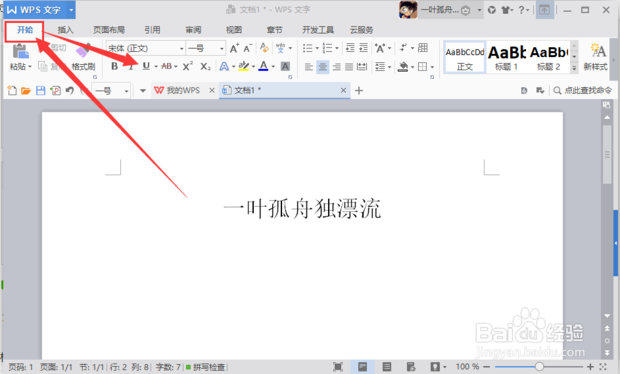Apply subscript X₂ formatting
This screenshot has height=374, width=620.
[x=205, y=66]
